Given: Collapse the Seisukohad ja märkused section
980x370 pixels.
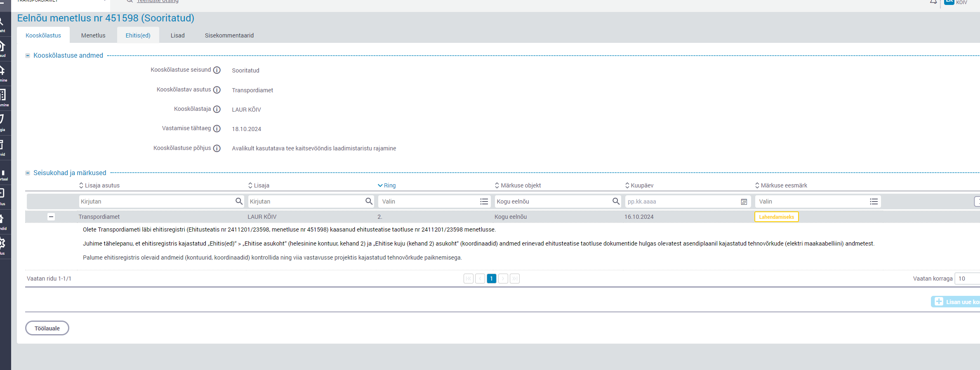Looking at the screenshot, I should (x=28, y=173).
